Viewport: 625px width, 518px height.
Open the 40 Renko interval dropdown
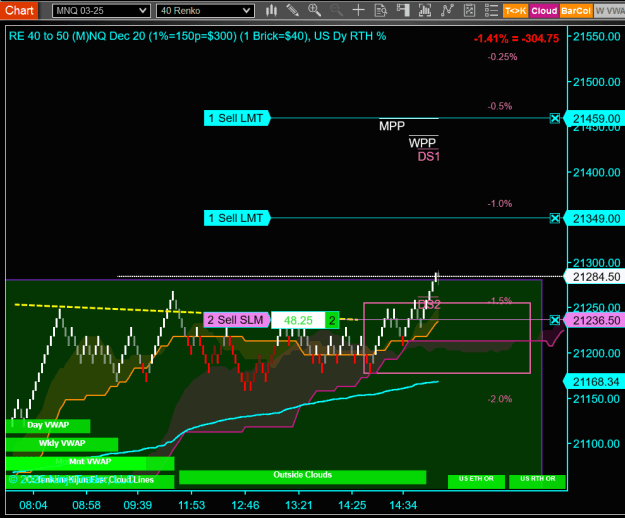(x=205, y=11)
